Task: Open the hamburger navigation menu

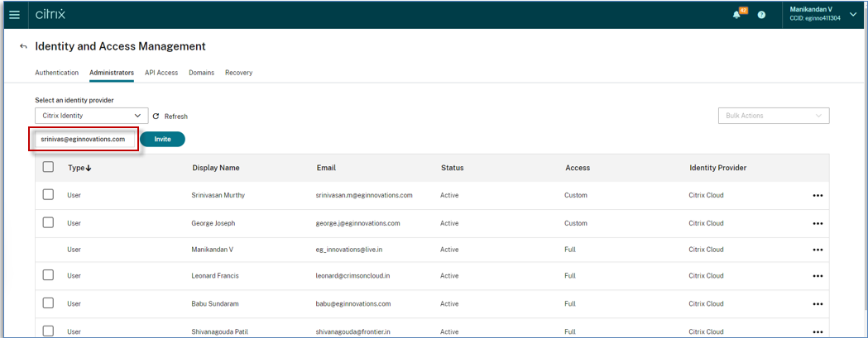Action: [14, 15]
